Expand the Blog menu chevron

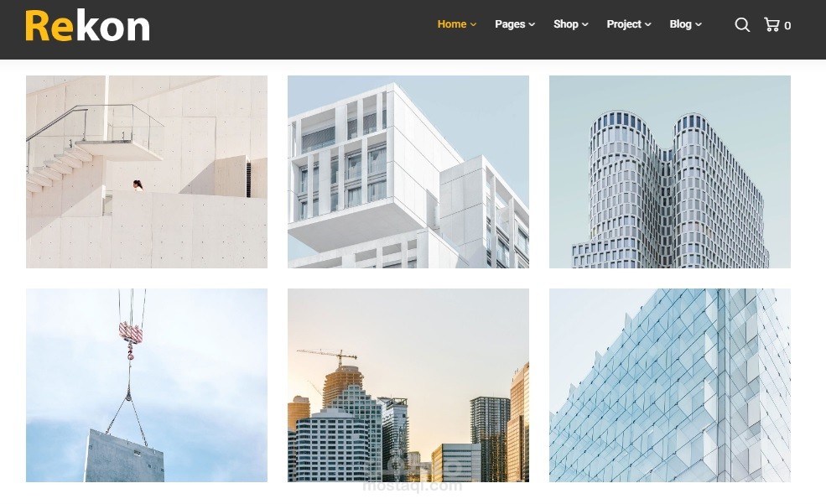click(698, 25)
